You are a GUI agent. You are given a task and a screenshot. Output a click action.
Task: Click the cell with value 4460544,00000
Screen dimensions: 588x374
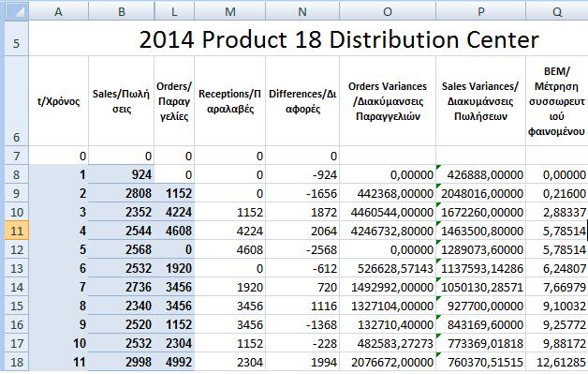click(388, 212)
